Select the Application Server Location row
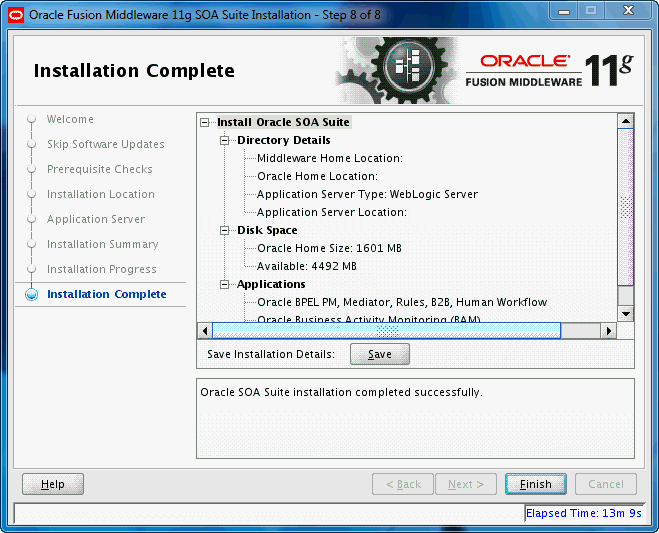Viewport: 659px width, 533px height. [x=332, y=213]
